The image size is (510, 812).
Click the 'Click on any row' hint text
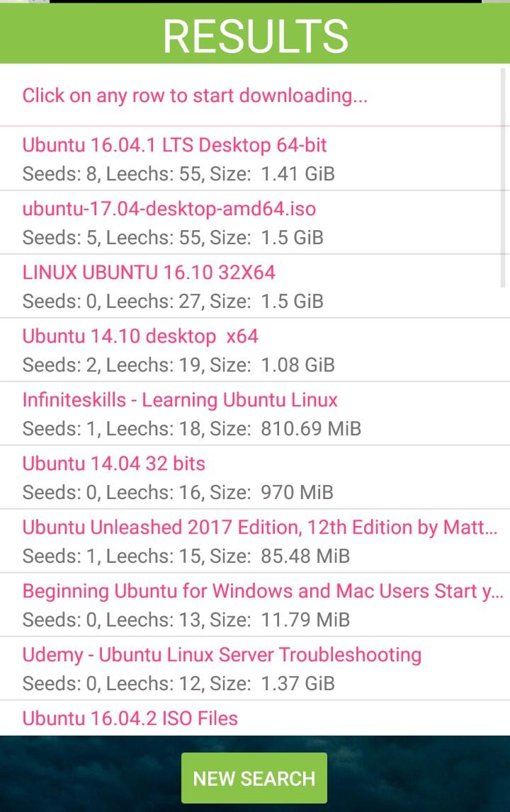pos(195,96)
